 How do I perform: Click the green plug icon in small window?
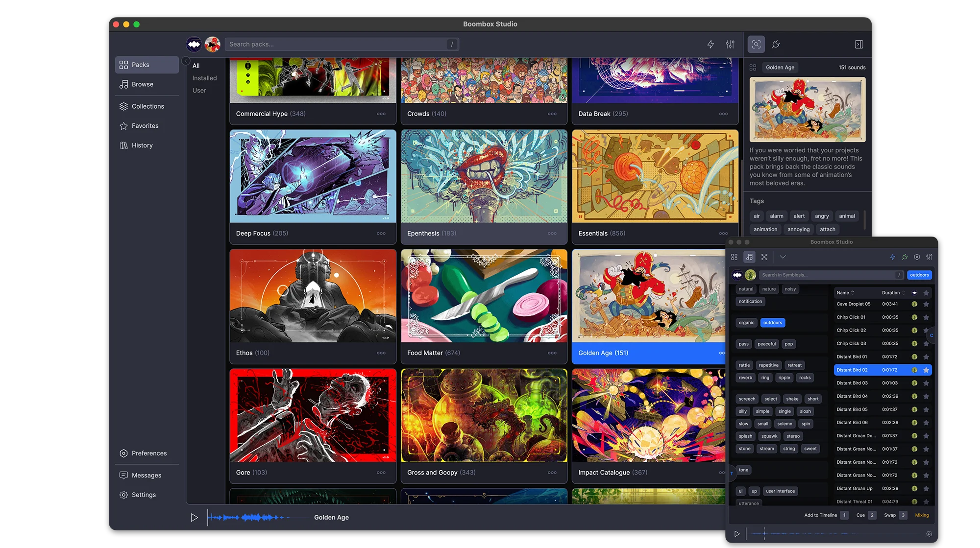pyautogui.click(x=905, y=257)
